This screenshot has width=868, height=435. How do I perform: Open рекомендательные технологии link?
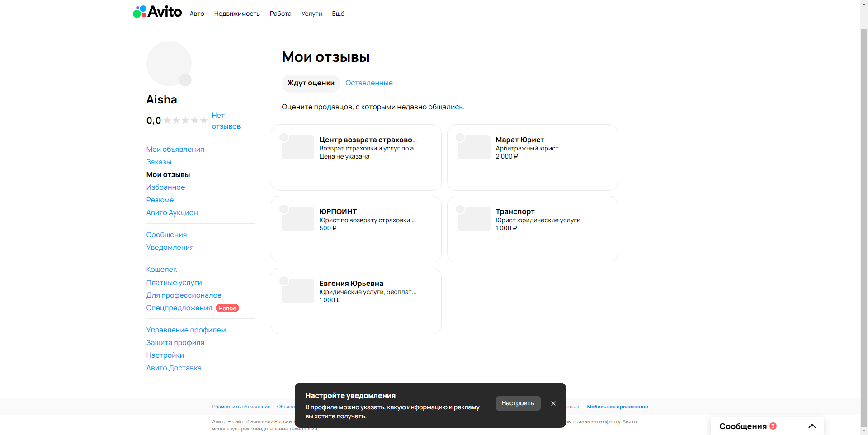pos(279,429)
